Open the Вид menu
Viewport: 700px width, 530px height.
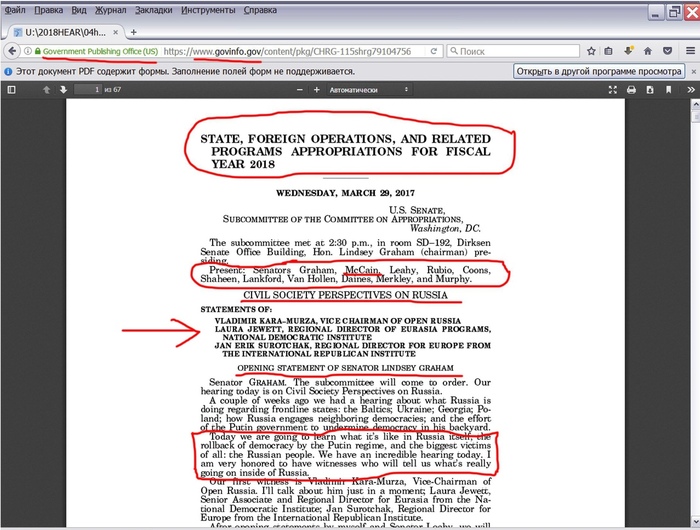coord(79,10)
